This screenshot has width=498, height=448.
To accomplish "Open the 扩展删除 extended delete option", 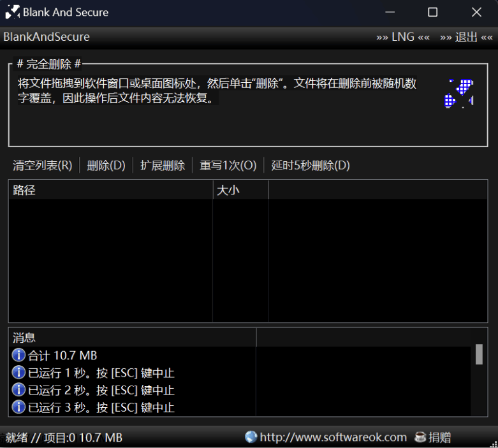I will 163,166.
